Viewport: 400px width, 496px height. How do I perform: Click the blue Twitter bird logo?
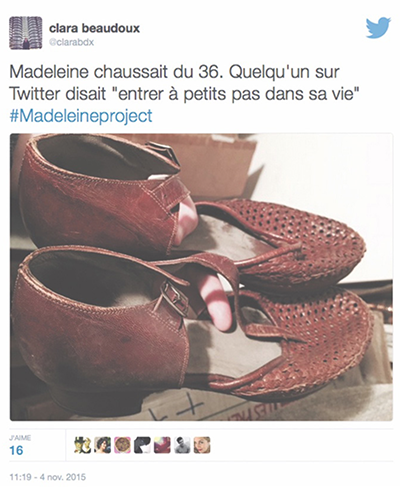tap(378, 28)
